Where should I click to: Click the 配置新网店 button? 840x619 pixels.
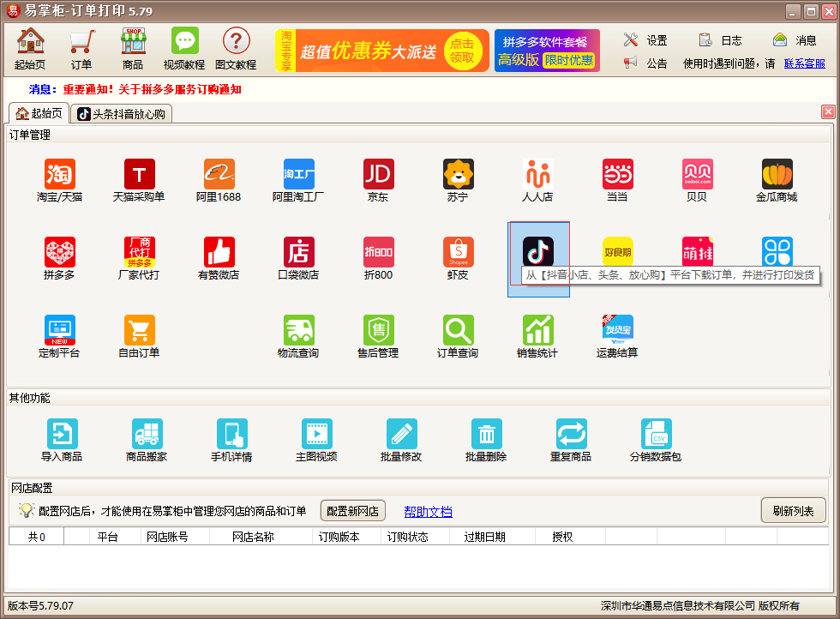tap(353, 511)
